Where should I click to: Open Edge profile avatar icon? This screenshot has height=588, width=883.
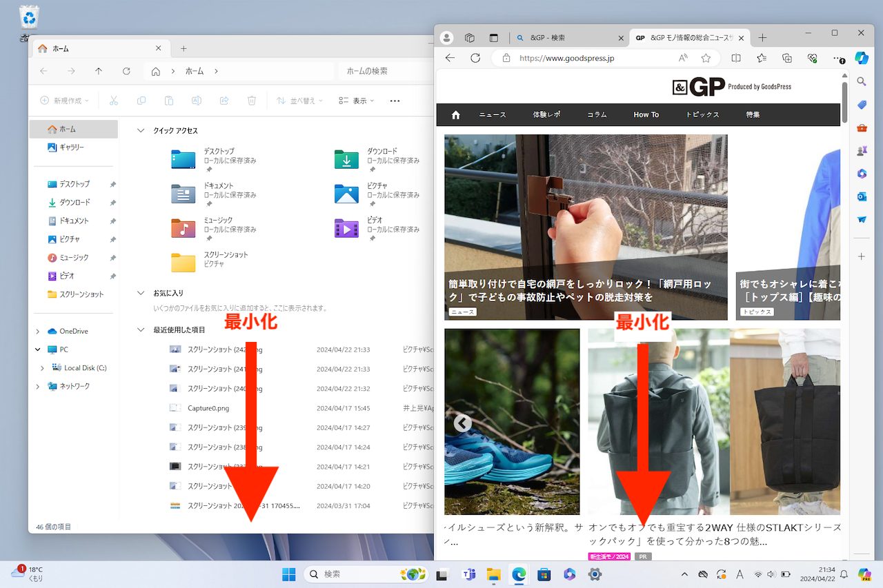tap(446, 37)
